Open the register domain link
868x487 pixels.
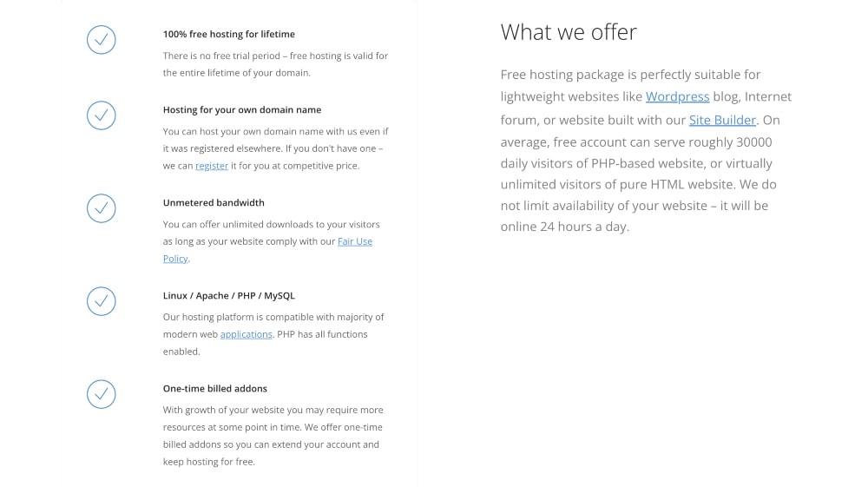(212, 166)
